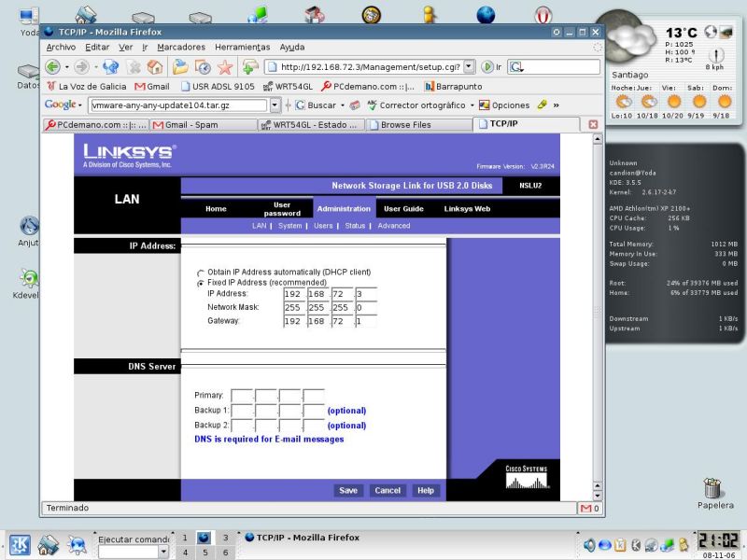The image size is (747, 560).
Task: Switch to the Gmail - Spam tab
Action: pyautogui.click(x=204, y=125)
